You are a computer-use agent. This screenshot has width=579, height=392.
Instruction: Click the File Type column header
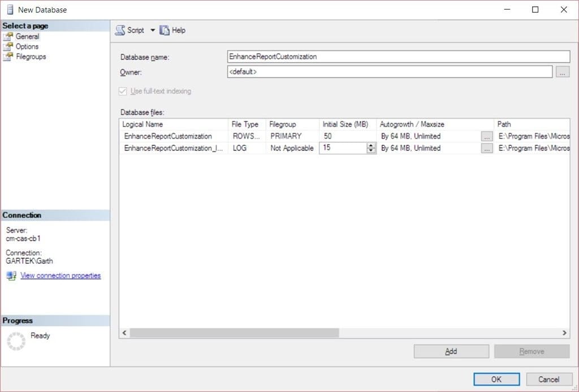point(247,124)
